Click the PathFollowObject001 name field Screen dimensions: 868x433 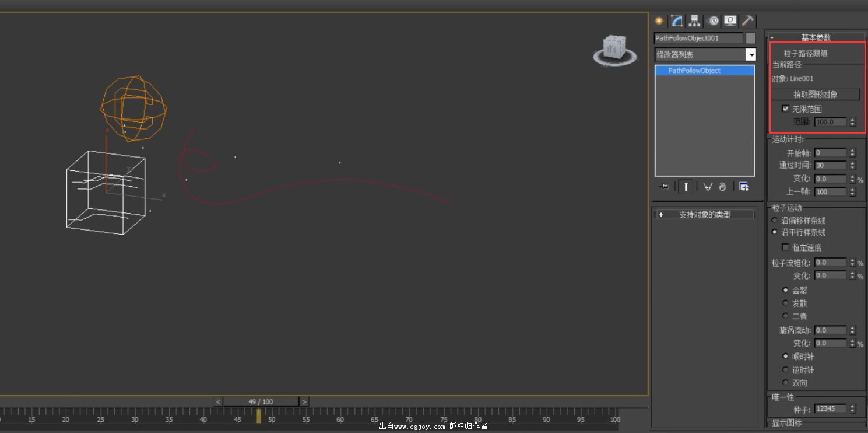[698, 38]
